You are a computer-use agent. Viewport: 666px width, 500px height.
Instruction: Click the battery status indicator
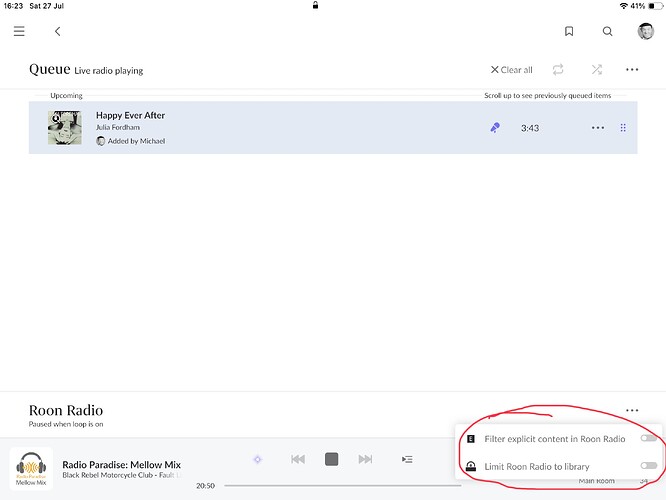pos(655,6)
